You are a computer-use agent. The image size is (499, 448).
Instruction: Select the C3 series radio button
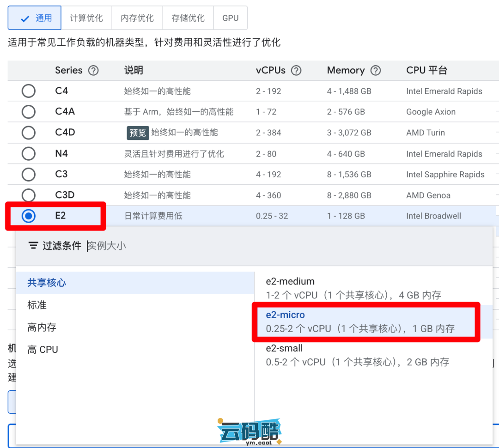(29, 175)
